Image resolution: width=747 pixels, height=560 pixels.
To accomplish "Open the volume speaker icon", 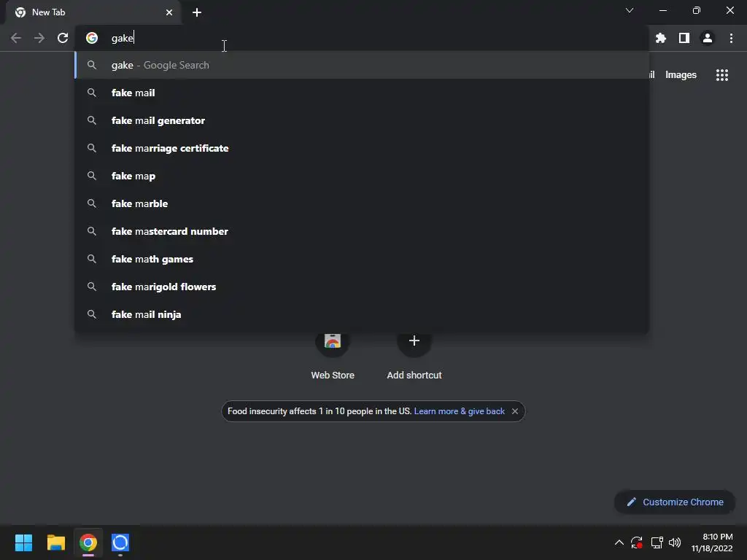I will point(675,542).
